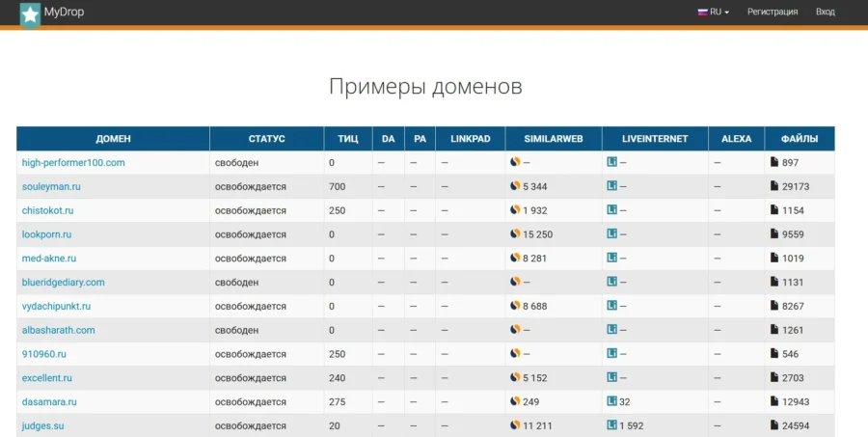Select the ТИЦ value 275
Image resolution: width=868 pixels, height=437 pixels.
tap(338, 402)
